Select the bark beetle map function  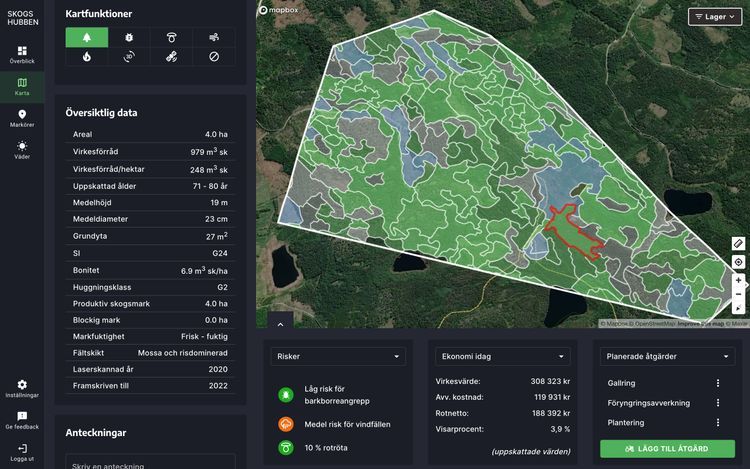pyautogui.click(x=129, y=37)
